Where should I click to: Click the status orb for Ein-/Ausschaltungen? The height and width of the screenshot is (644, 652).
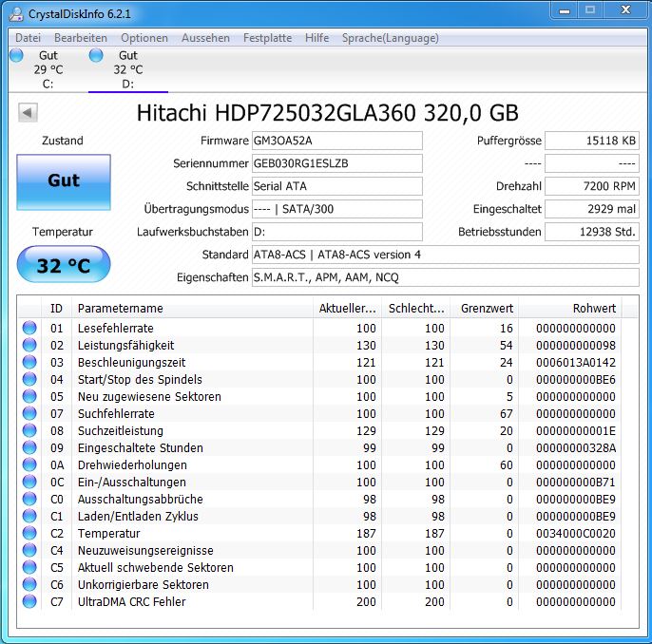29,482
